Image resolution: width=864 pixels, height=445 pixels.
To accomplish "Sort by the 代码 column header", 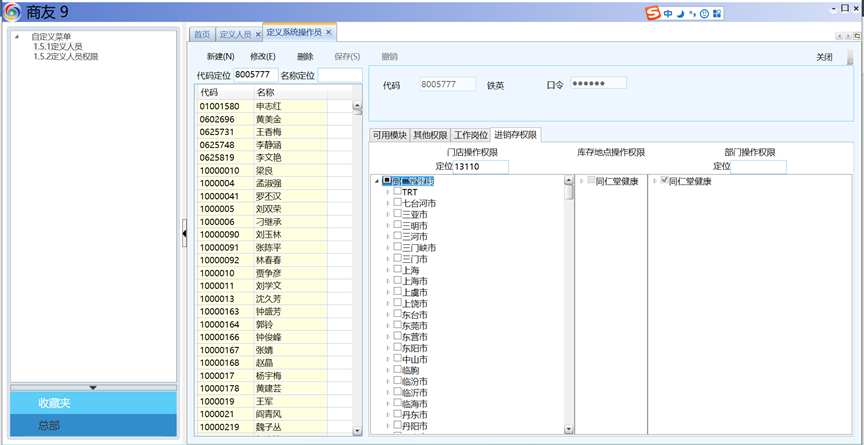I will [225, 92].
